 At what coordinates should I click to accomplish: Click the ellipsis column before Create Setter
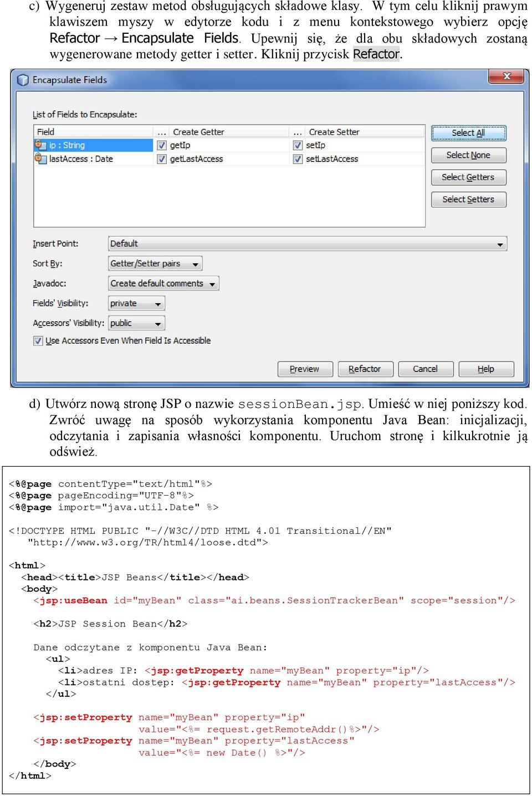click(298, 132)
